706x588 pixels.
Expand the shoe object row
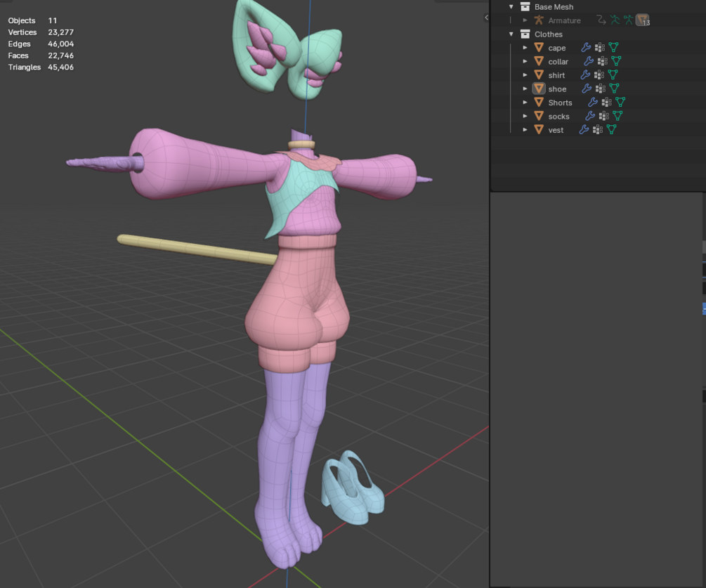pyautogui.click(x=525, y=89)
